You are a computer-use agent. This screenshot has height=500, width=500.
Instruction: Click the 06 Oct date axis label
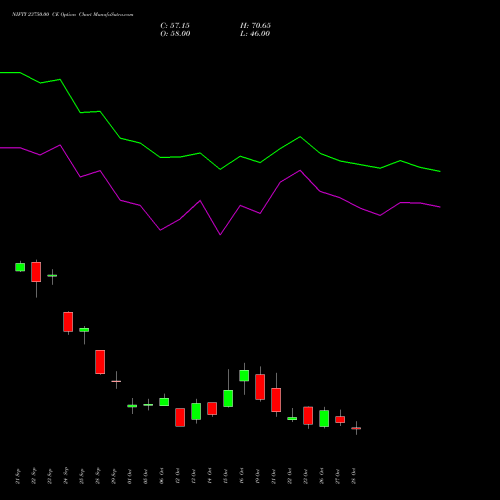coord(162,476)
